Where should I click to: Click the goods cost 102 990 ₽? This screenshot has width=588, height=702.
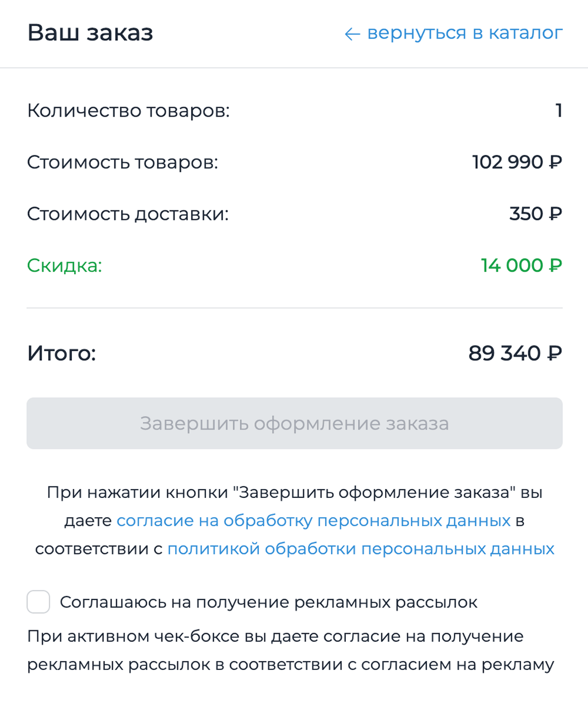point(517,162)
